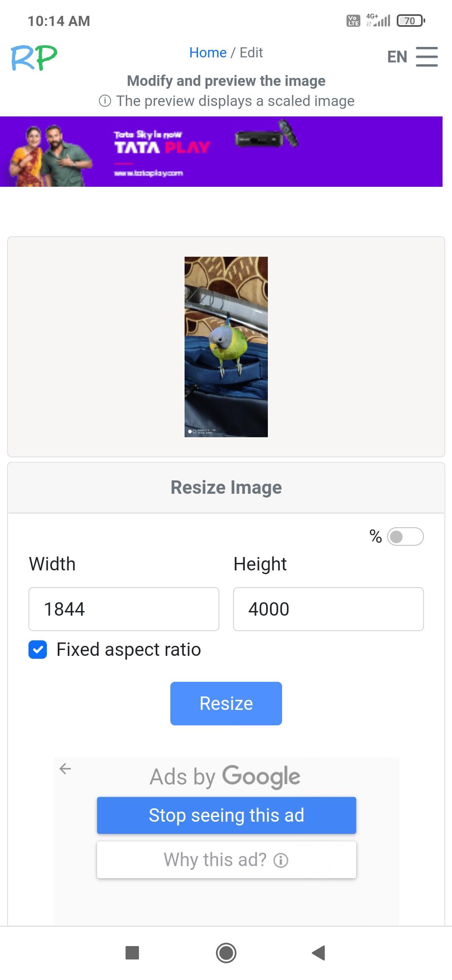
Task: Open the hamburger menu icon
Action: [x=426, y=57]
